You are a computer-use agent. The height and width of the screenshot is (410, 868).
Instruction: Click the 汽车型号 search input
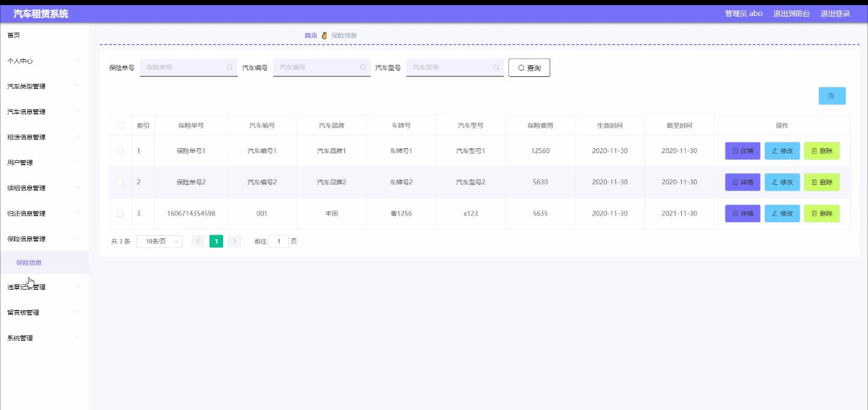click(x=455, y=67)
